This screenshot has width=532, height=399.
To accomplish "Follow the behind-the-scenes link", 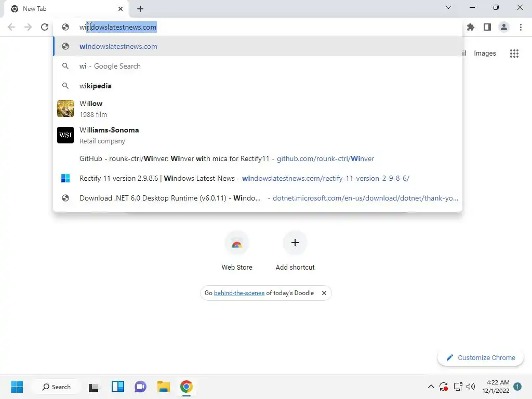I will [239, 293].
